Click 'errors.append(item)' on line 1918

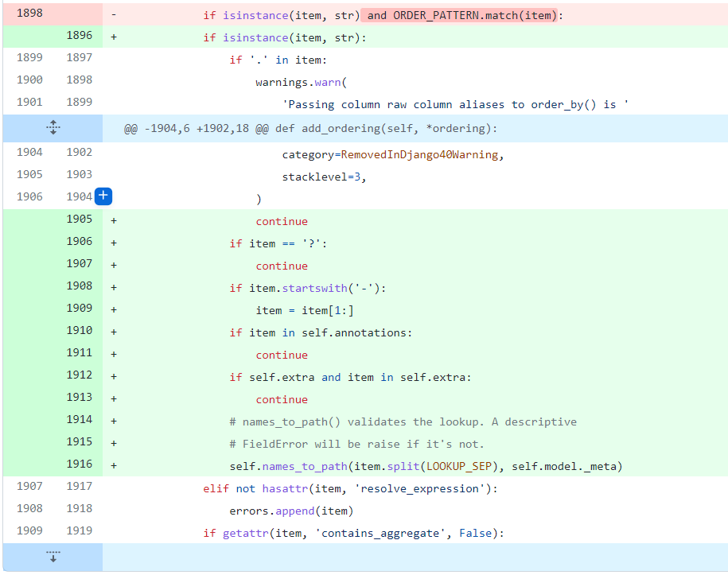[x=291, y=511]
